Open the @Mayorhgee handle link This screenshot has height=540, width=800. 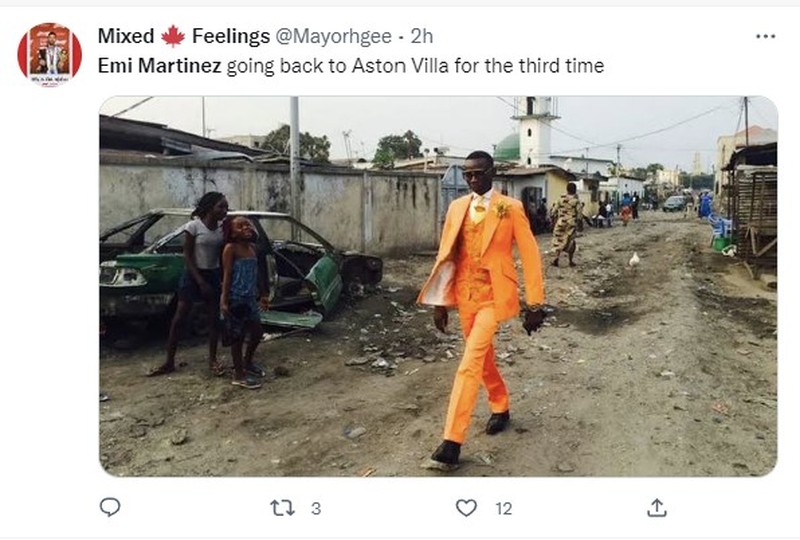point(332,37)
